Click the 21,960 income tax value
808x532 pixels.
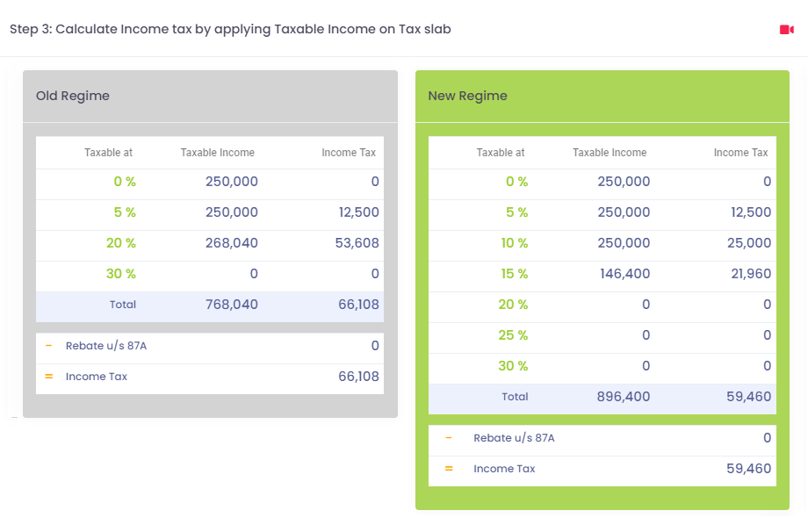click(x=751, y=274)
